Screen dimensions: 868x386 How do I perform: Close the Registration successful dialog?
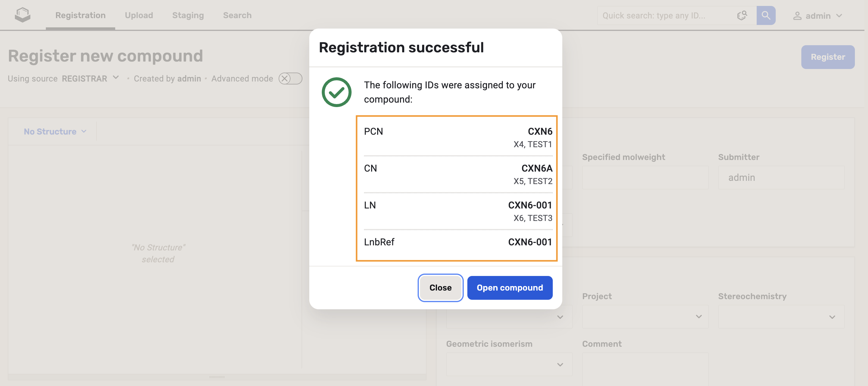click(x=440, y=288)
